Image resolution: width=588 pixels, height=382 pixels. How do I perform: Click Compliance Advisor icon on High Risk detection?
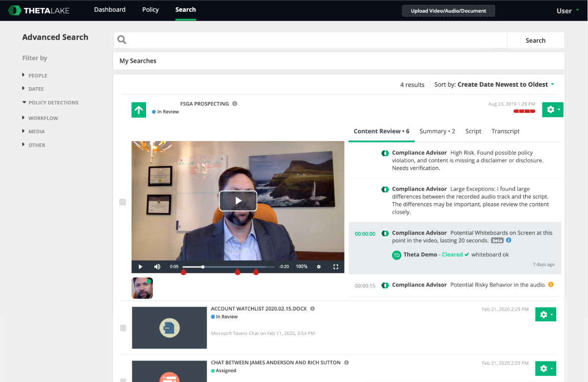385,153
